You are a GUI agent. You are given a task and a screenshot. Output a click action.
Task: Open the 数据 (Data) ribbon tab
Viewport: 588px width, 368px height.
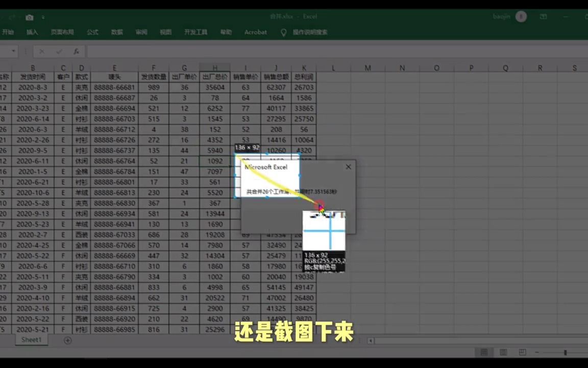pyautogui.click(x=117, y=32)
